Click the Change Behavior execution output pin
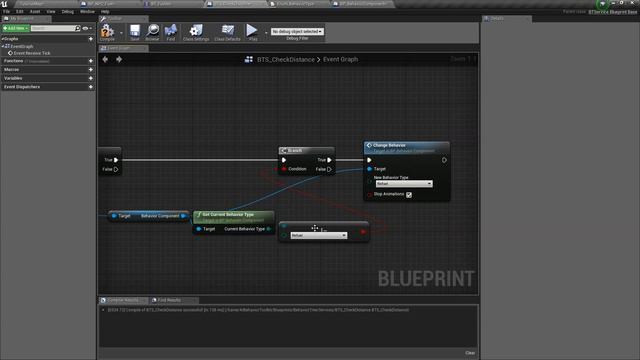 [x=444, y=160]
